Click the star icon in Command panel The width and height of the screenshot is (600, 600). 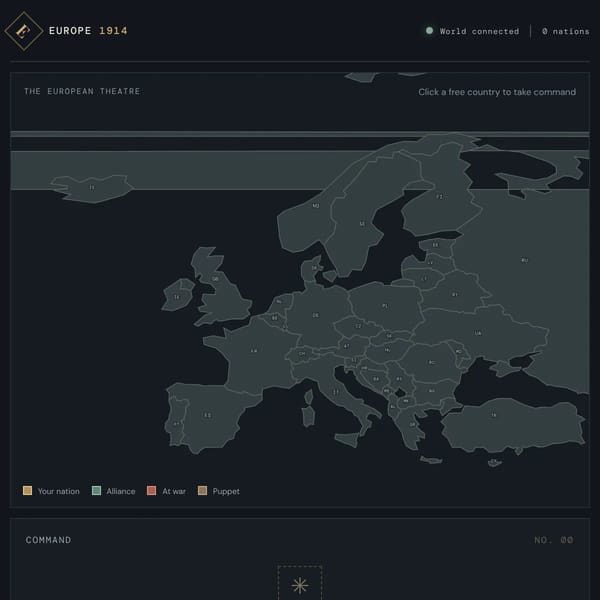(300, 585)
